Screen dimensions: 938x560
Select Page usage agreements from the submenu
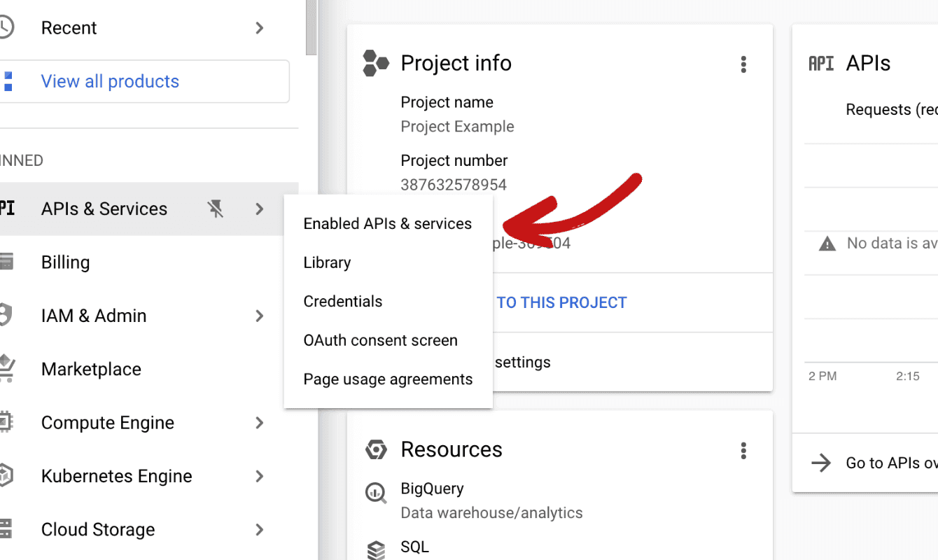[x=388, y=379]
